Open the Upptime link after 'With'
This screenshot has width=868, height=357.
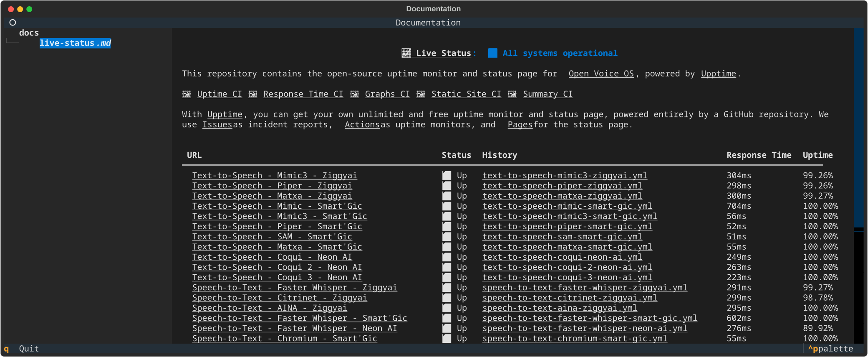[225, 114]
